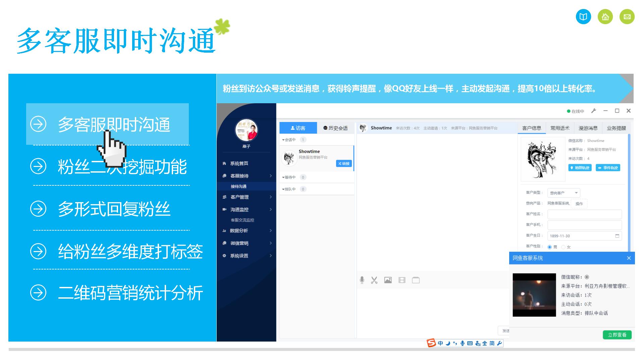The width and height of the screenshot is (644, 362).
Task: Expand 沟通监控 sidebar menu
Action: 247,209
